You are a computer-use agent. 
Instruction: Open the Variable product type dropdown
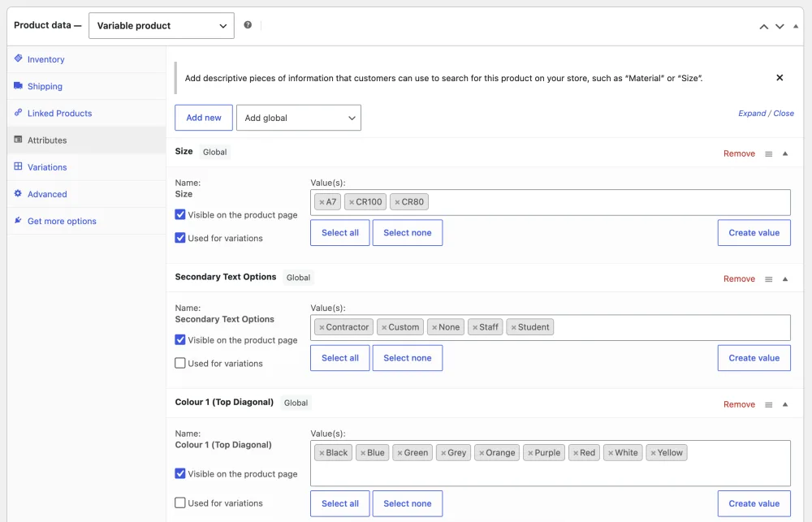coord(162,25)
